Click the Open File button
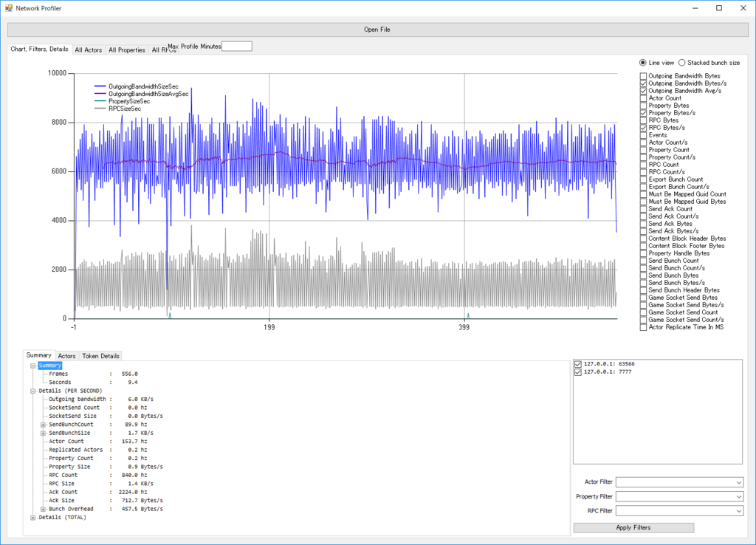Viewport: 756px width, 545px height. click(x=377, y=30)
